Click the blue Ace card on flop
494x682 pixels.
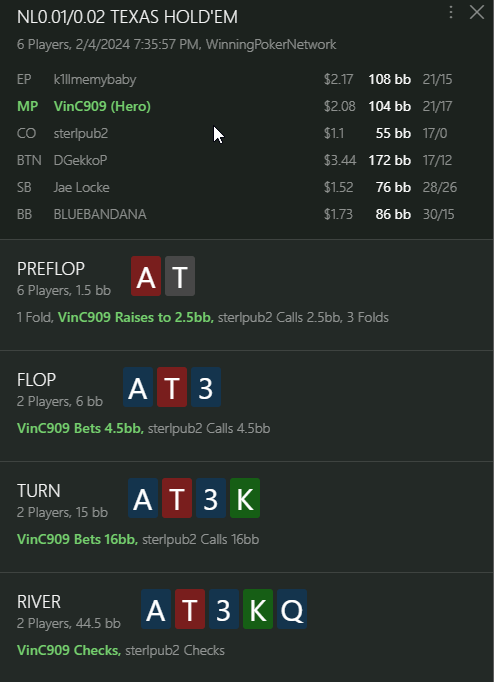[138, 387]
